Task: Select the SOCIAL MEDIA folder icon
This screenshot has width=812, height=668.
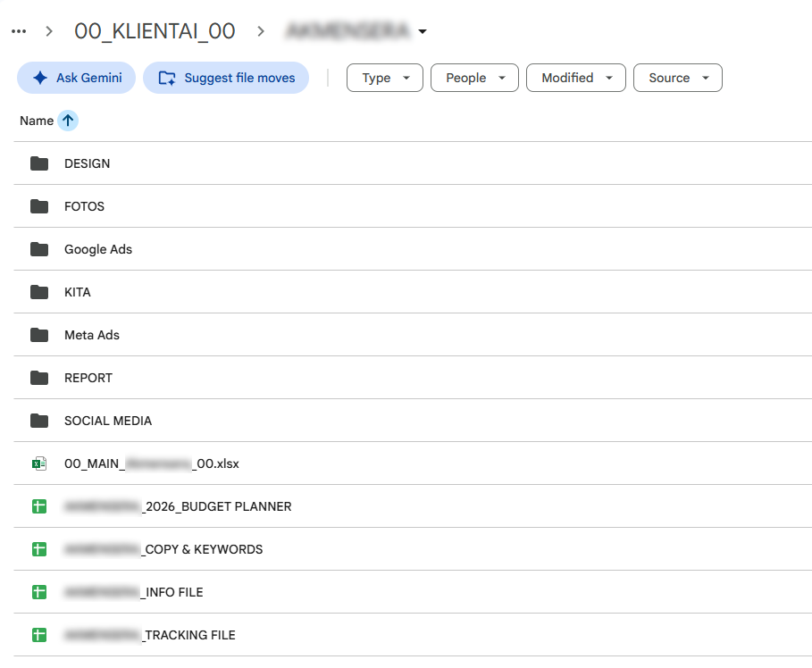Action: coord(39,421)
